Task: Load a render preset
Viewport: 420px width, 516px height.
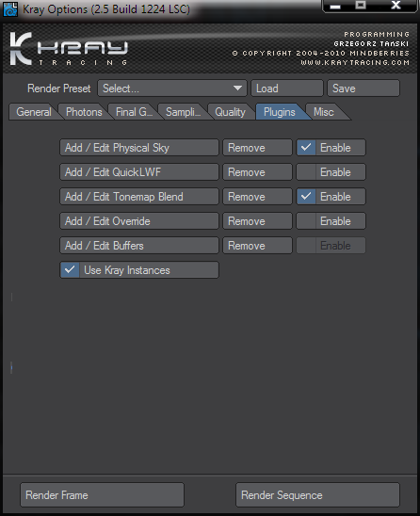Action: (287, 89)
